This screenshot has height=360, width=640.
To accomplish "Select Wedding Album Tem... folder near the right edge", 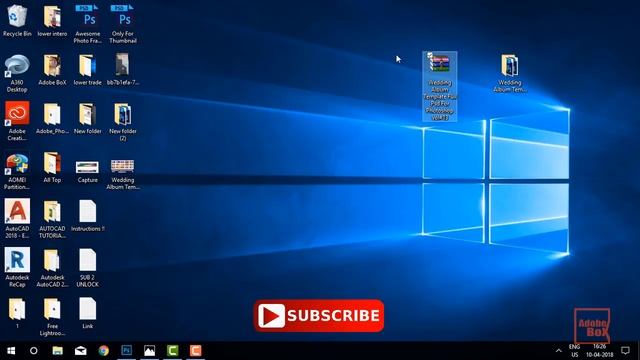I will tap(510, 73).
